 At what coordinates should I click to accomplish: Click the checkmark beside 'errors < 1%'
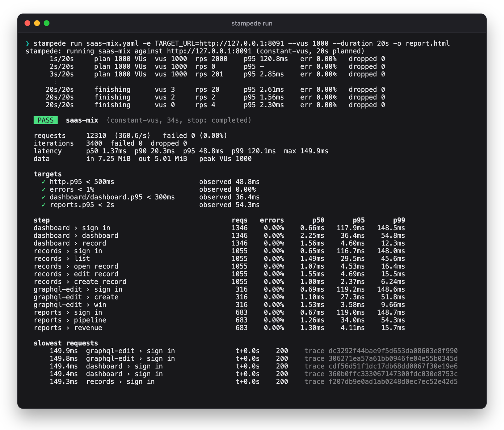tap(44, 189)
